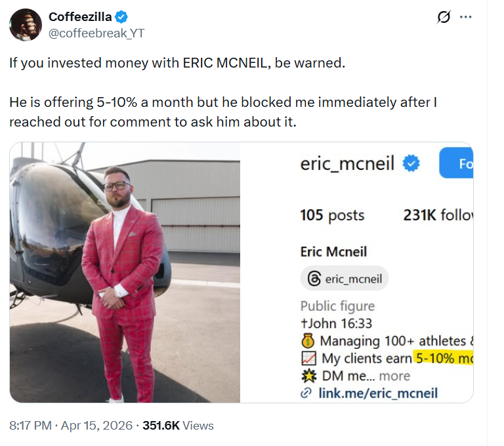Click the chain link icon before link.me

click(305, 394)
